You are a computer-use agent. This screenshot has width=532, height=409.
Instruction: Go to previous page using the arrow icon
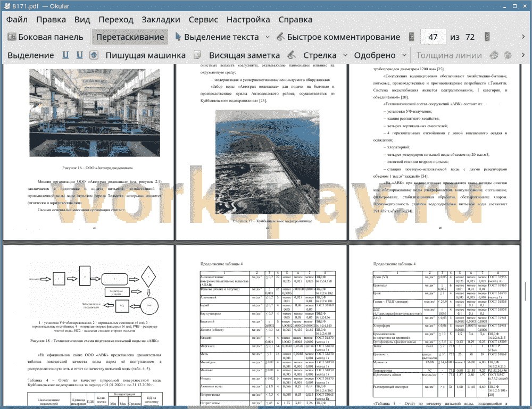(412, 37)
